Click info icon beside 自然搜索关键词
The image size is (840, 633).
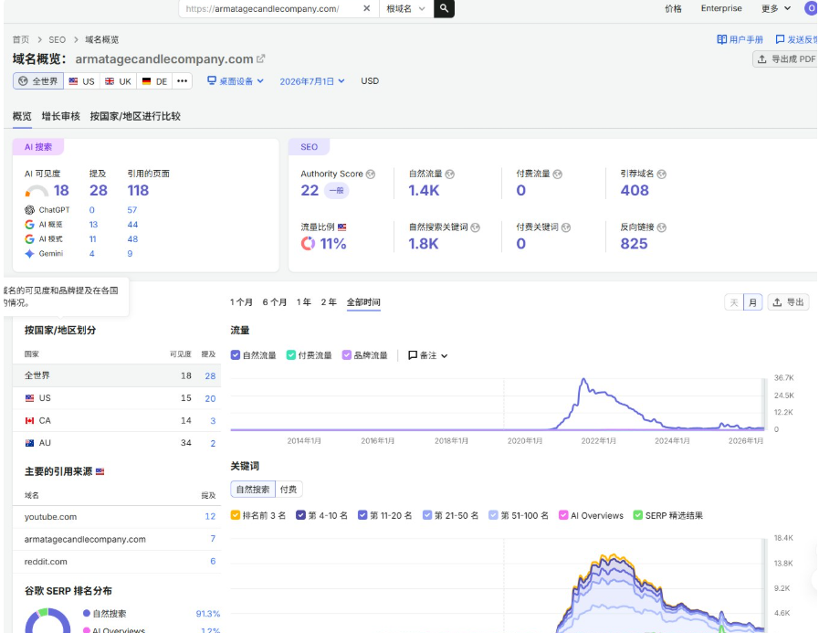click(x=475, y=227)
